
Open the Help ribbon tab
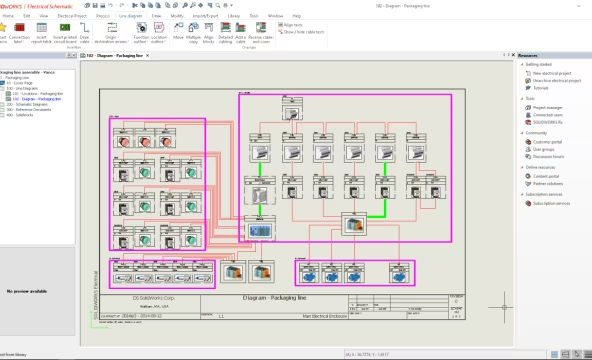pos(296,16)
